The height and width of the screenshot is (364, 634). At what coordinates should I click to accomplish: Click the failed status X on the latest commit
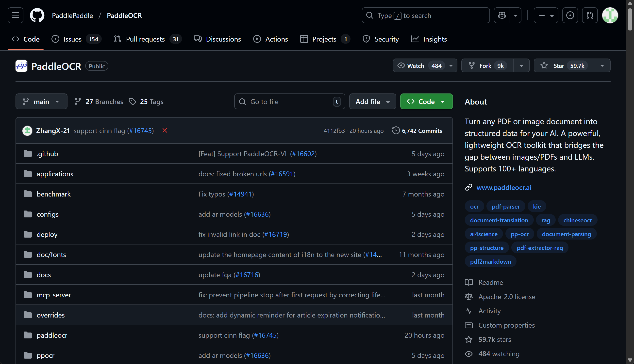[x=165, y=131]
